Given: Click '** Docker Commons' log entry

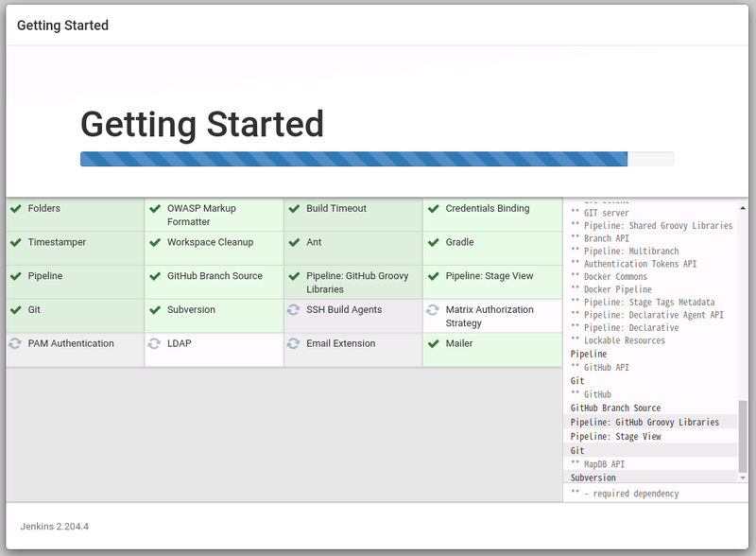Looking at the screenshot, I should tap(609, 276).
